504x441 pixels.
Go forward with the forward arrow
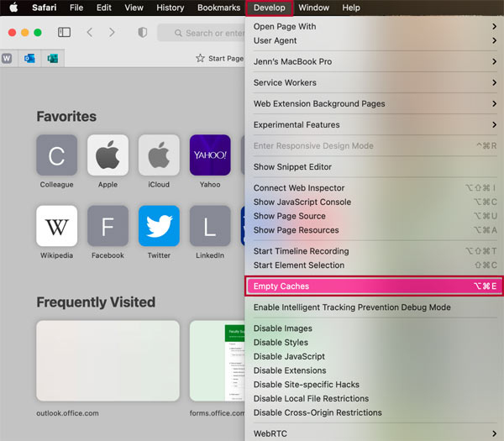(x=112, y=32)
